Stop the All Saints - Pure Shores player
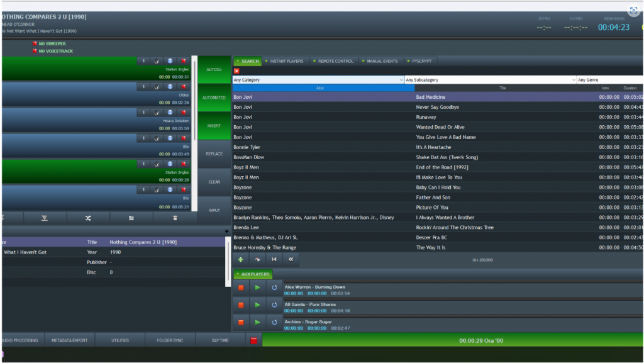This screenshot has width=644, height=363. (241, 305)
